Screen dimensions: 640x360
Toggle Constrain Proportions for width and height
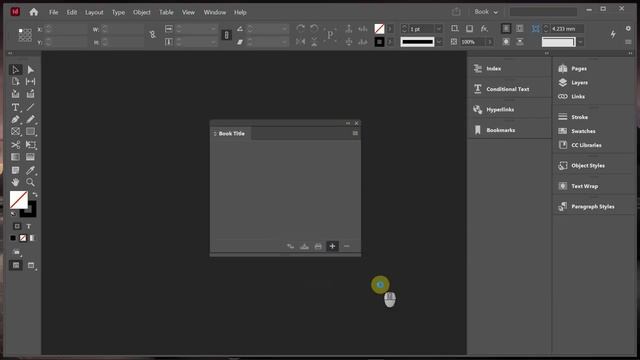click(x=152, y=35)
